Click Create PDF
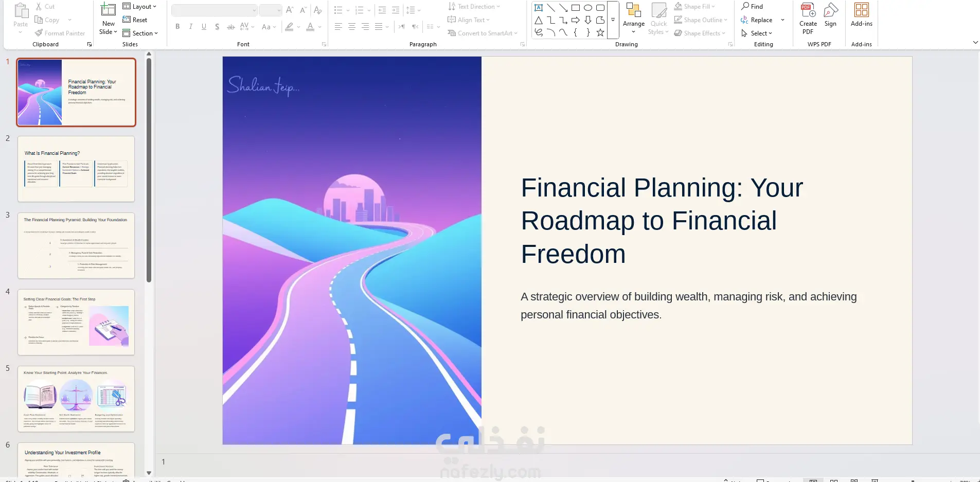Viewport: 980px width, 482px height. (808, 19)
